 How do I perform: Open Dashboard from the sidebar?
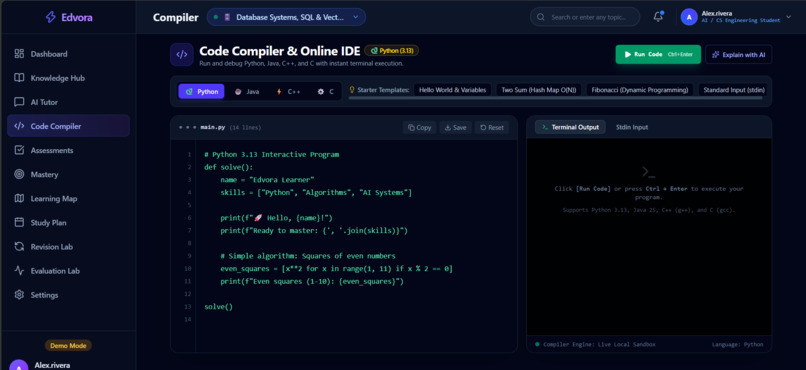pos(68,54)
